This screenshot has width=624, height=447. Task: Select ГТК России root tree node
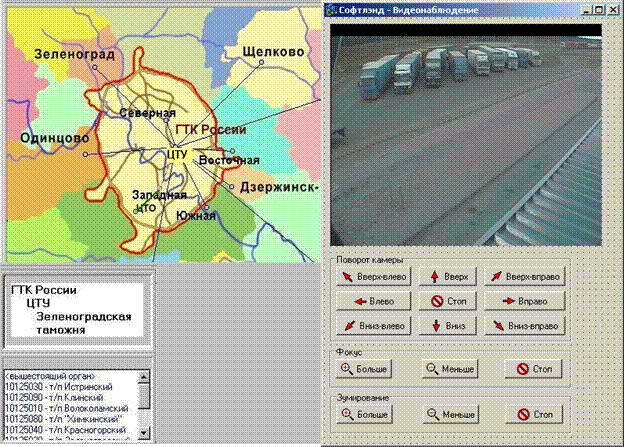(45, 290)
